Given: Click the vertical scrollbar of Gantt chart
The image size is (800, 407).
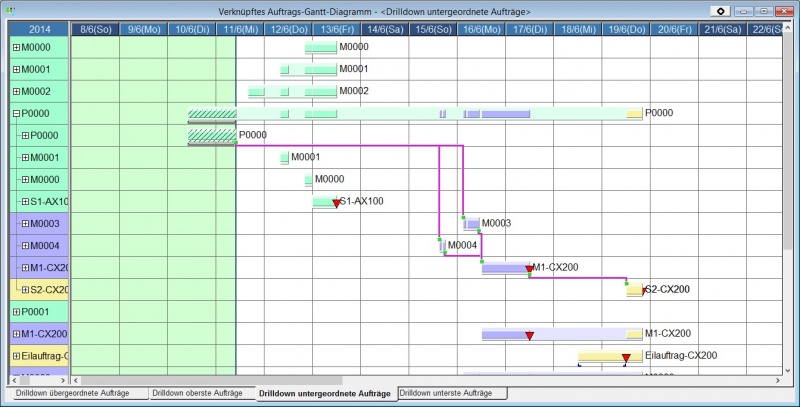Looking at the screenshot, I should pos(791,200).
